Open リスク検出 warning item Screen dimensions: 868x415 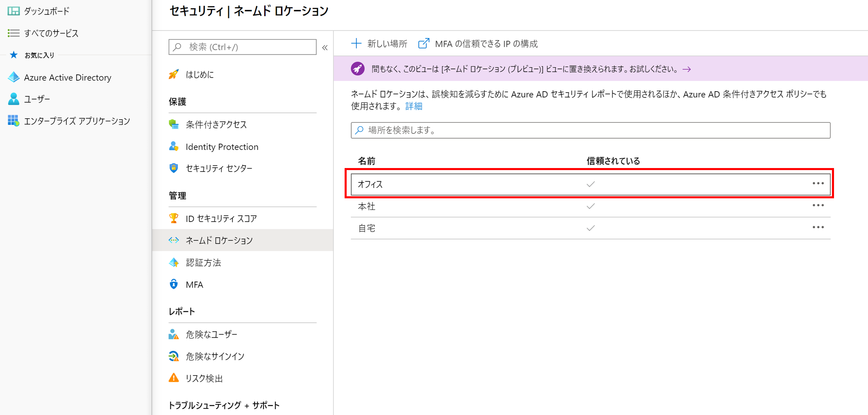(x=204, y=378)
